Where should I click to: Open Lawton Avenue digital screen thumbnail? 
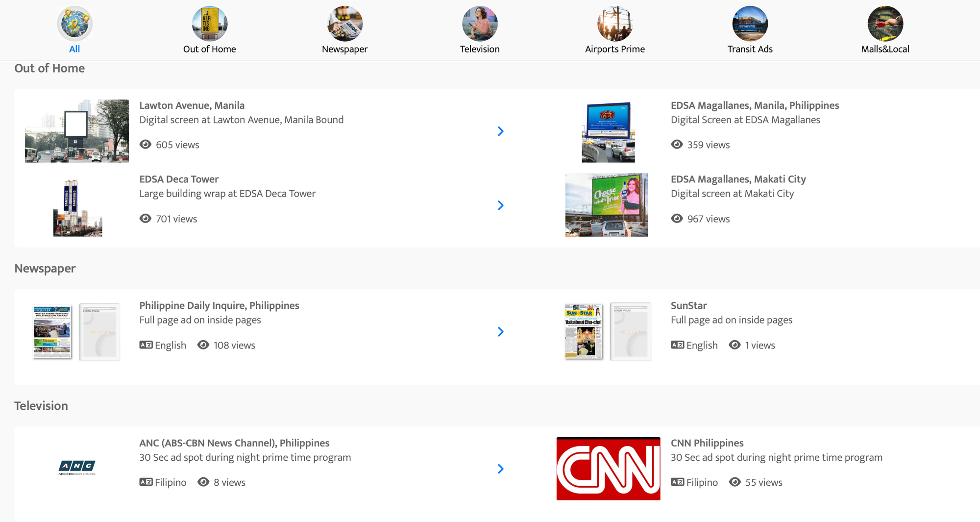(x=77, y=131)
